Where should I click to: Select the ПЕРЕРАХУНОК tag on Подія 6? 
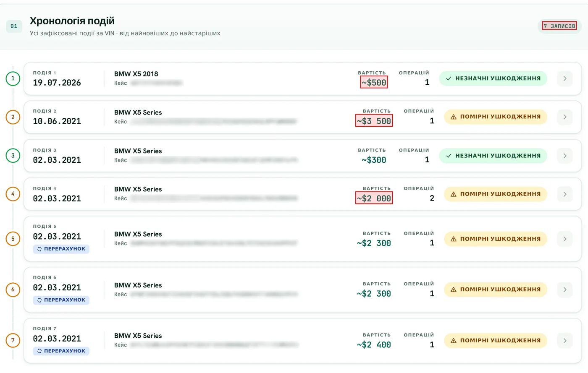tap(61, 300)
